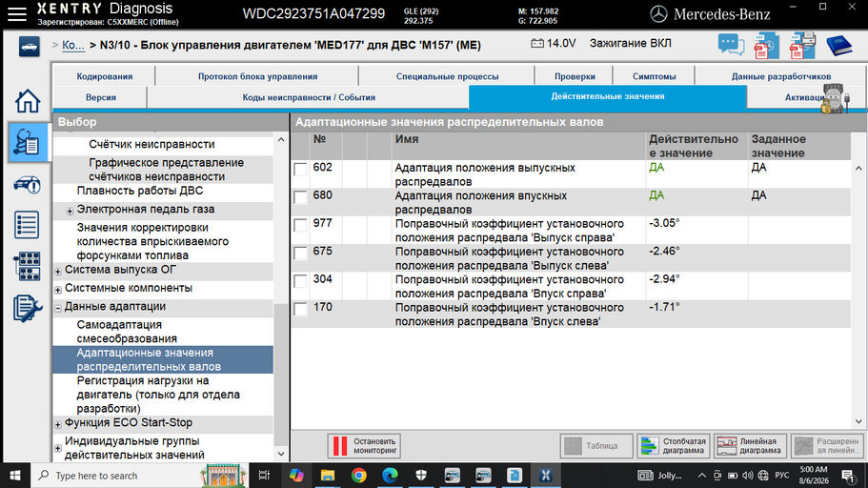Open the control unit grid icon in sidebar

[x=27, y=267]
